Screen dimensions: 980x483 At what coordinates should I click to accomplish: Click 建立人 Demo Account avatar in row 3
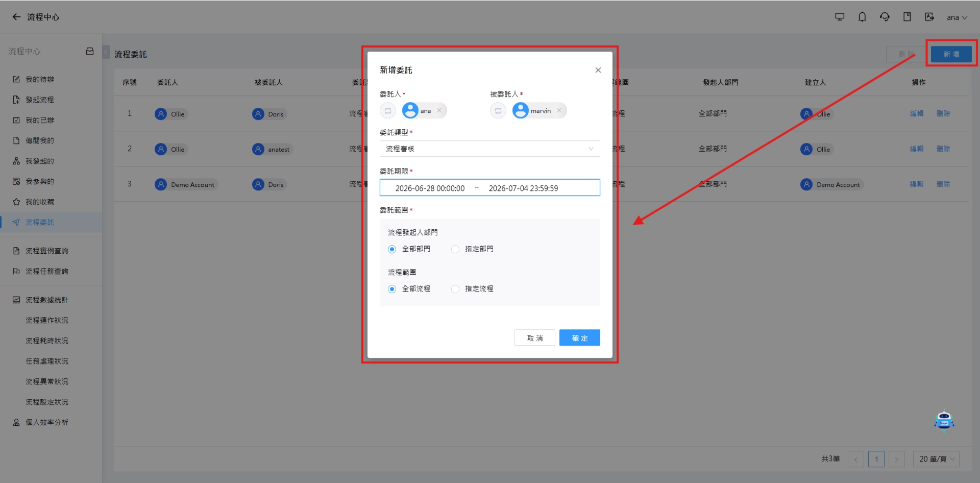click(806, 184)
